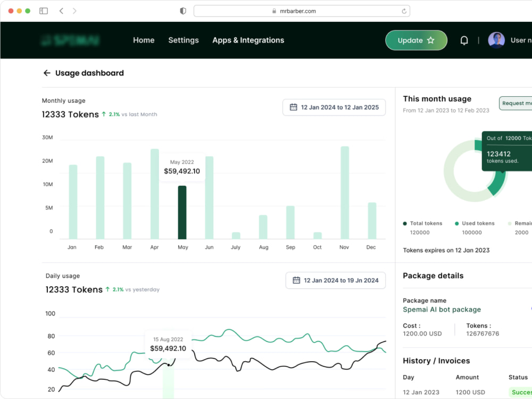Click Used tokens legend dot

click(x=456, y=223)
